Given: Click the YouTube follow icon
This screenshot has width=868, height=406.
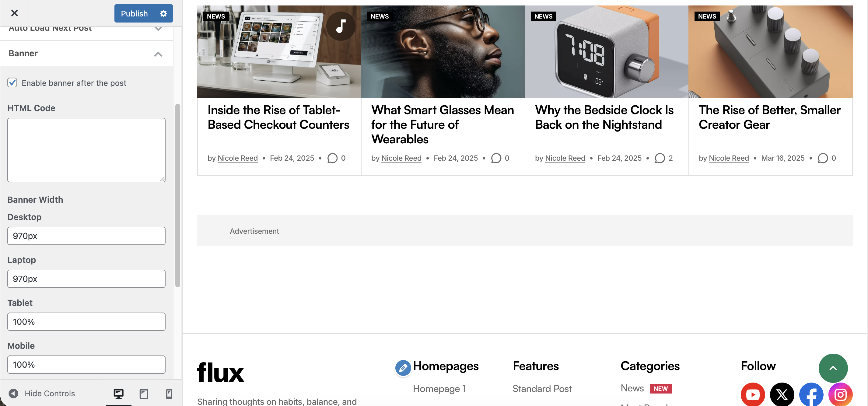Looking at the screenshot, I should [752, 394].
